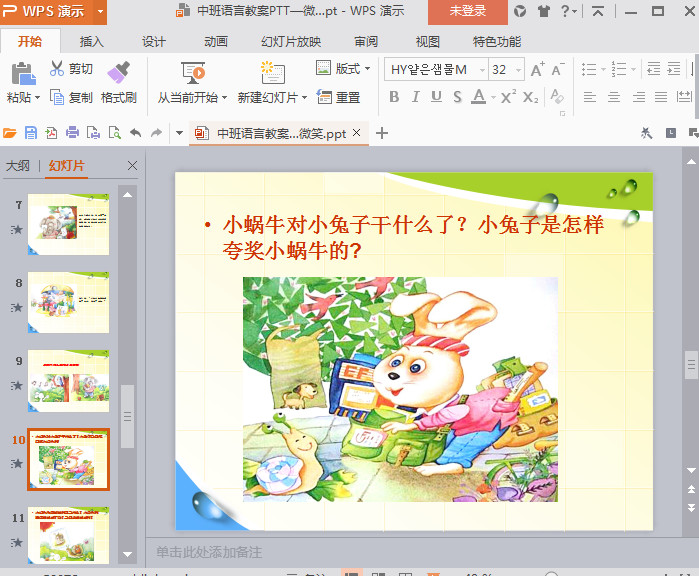
Task: Close the 中班语言教案 document tab
Action: coord(357,132)
